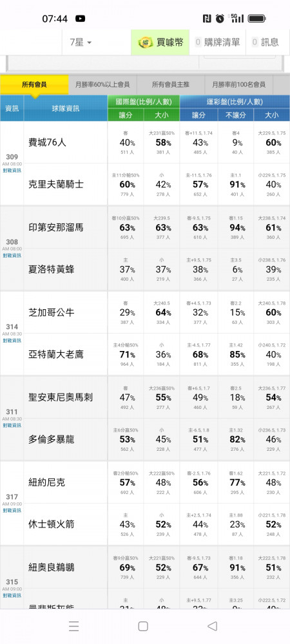Expand the 7星 dropdown
290x644 pixels.
[x=81, y=43]
